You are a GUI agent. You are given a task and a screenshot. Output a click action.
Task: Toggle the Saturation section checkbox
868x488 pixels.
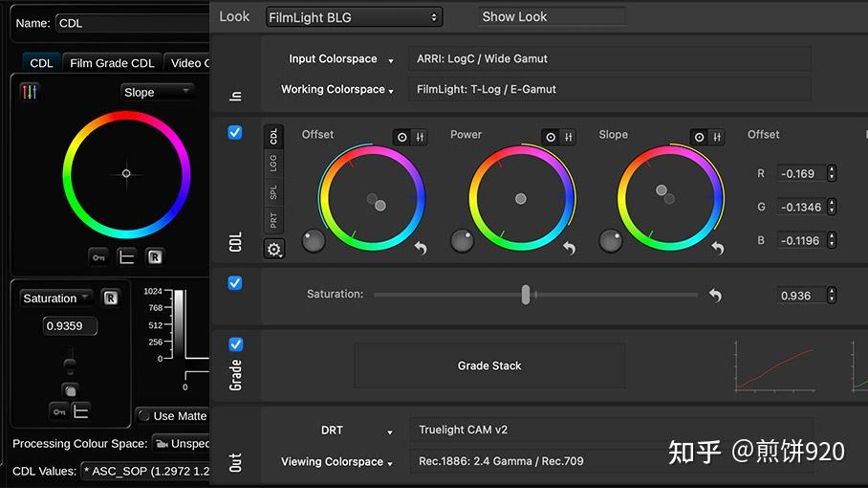point(235,283)
